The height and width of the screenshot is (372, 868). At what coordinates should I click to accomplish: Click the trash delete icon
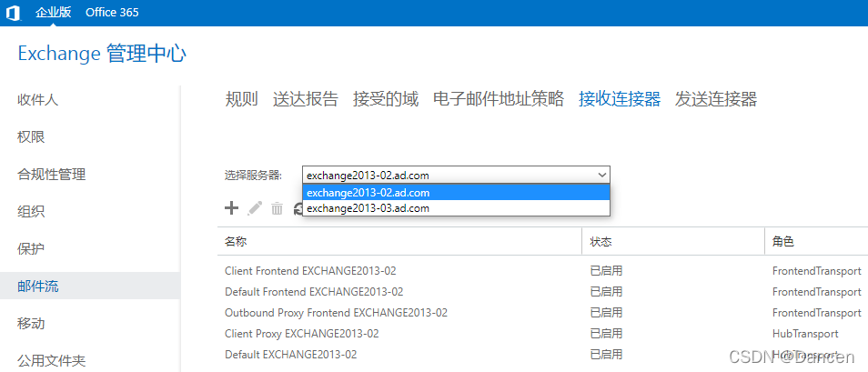[277, 208]
